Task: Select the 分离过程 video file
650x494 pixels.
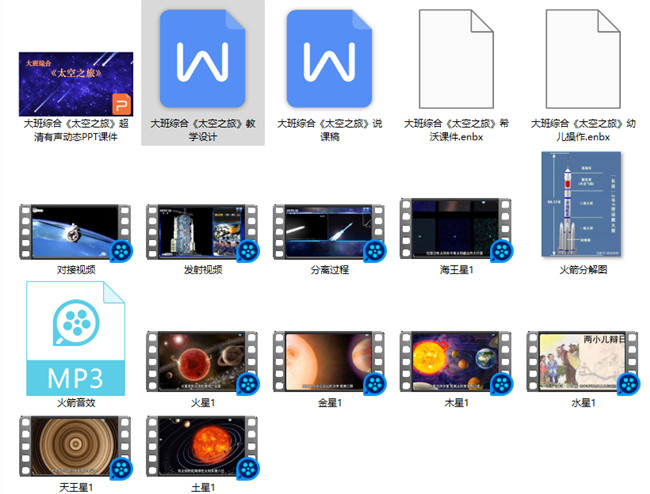Action: 329,231
